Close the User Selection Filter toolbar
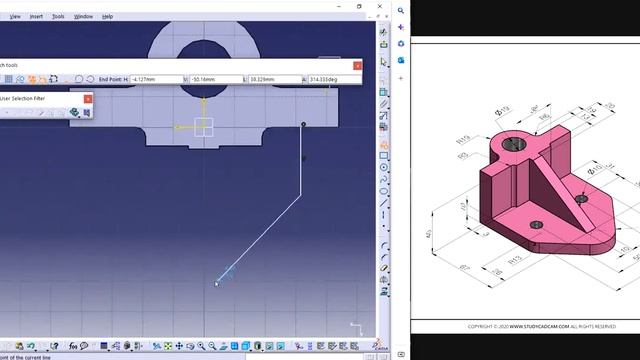The image size is (640, 360). [88, 99]
